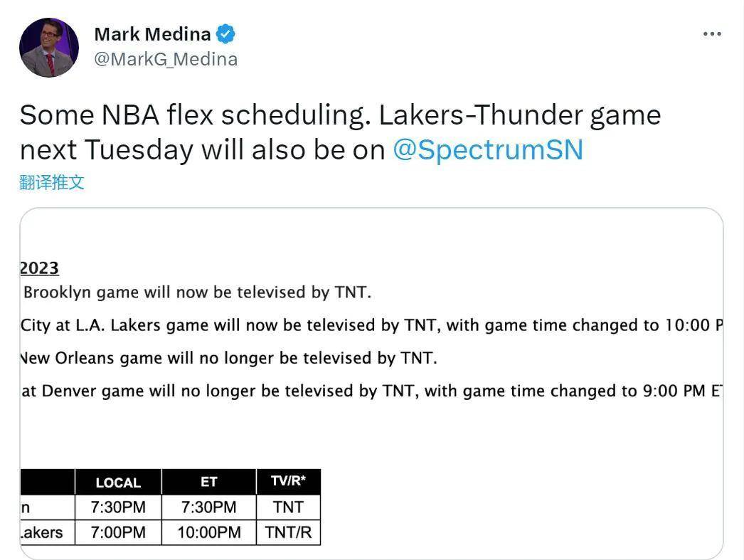The width and height of the screenshot is (744, 560).
Task: Open Mark Medina's profile avatar
Action: pos(49,48)
